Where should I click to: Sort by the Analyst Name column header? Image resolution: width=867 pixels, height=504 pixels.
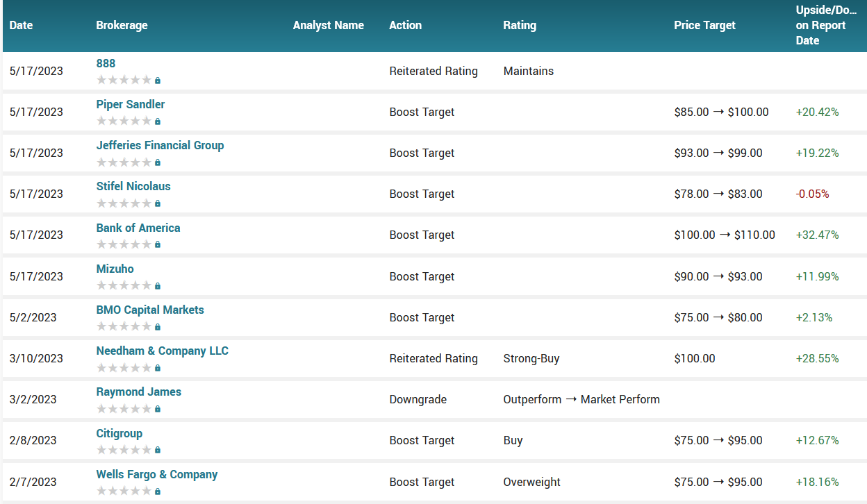[329, 25]
